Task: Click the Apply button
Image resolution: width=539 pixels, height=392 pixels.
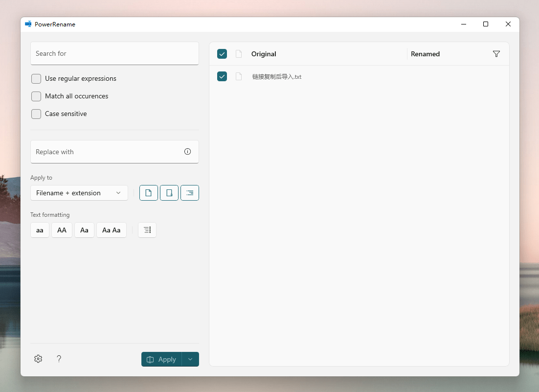Action: point(161,359)
